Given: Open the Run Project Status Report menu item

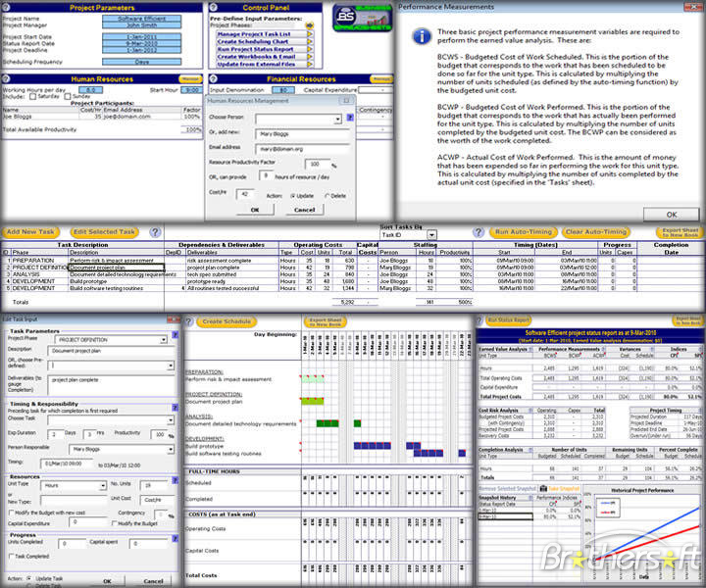Looking at the screenshot, I should click(x=255, y=49).
